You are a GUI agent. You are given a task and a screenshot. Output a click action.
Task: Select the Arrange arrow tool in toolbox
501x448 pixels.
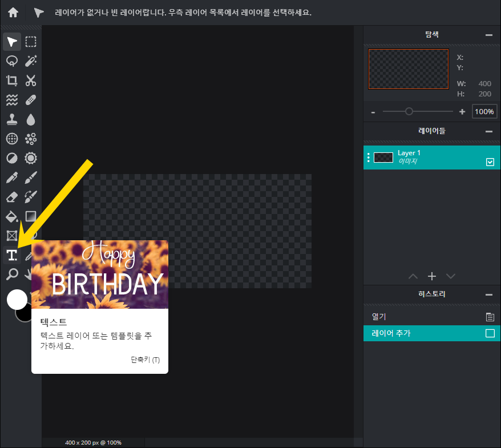(12, 42)
